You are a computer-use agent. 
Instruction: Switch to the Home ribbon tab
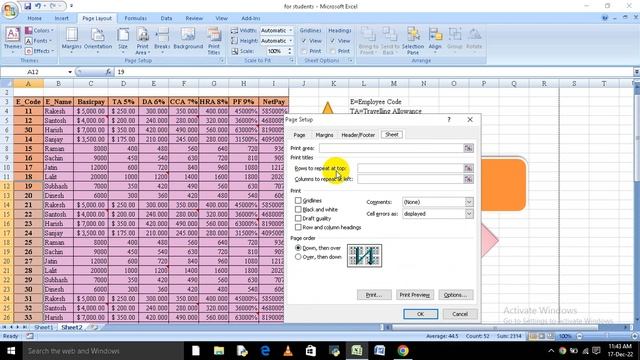(34, 18)
